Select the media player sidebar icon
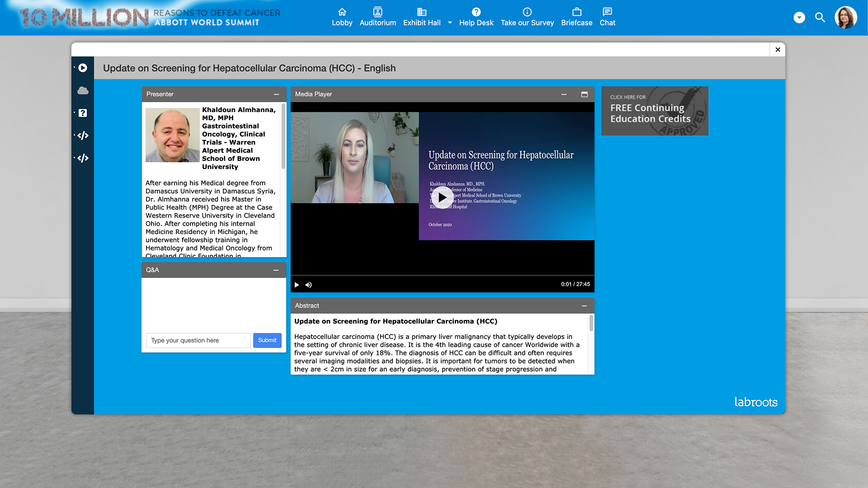 [x=83, y=68]
